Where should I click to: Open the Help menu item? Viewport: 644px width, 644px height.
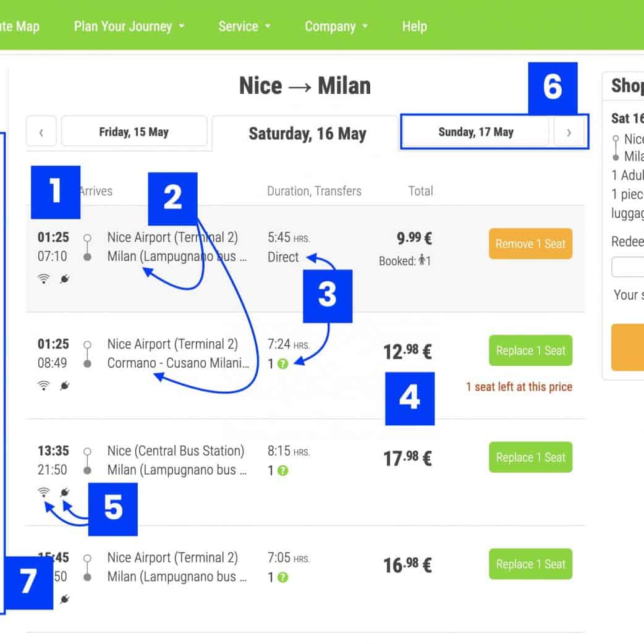click(x=414, y=27)
